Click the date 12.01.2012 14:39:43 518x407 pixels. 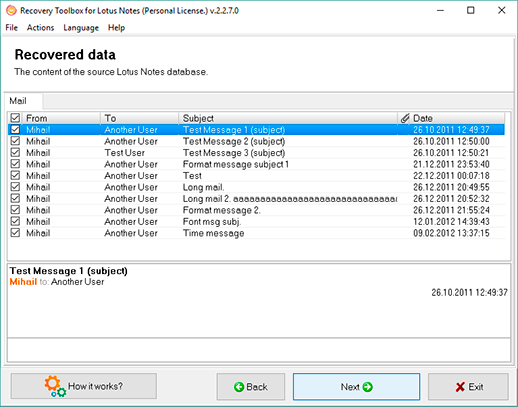pyautogui.click(x=451, y=222)
